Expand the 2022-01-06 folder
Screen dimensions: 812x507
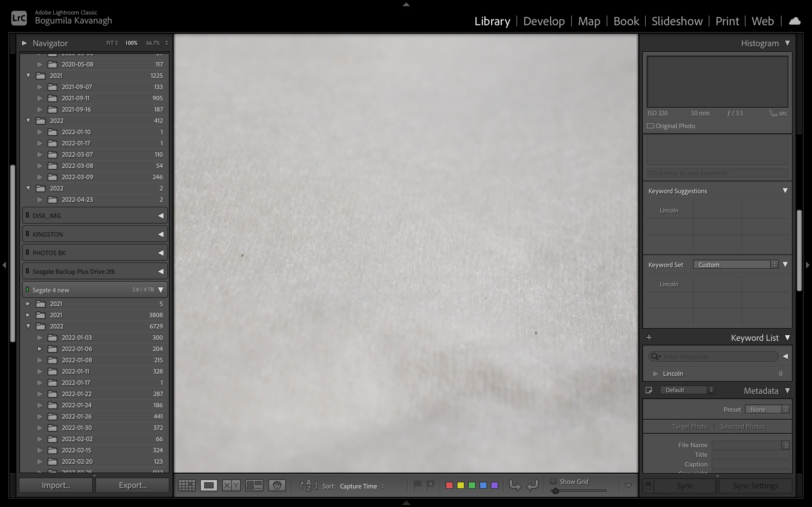pyautogui.click(x=39, y=349)
